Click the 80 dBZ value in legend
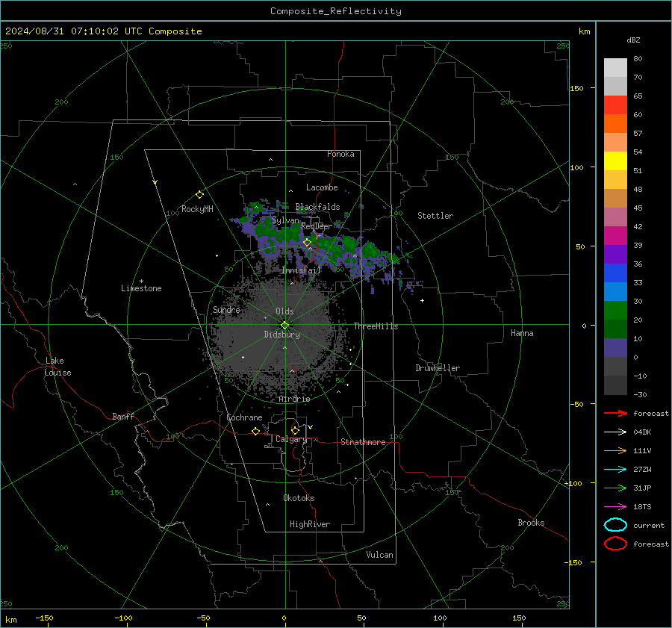 tap(638, 59)
